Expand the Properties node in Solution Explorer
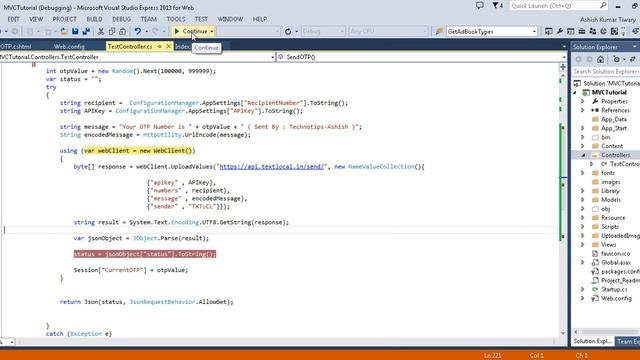 [x=583, y=101]
